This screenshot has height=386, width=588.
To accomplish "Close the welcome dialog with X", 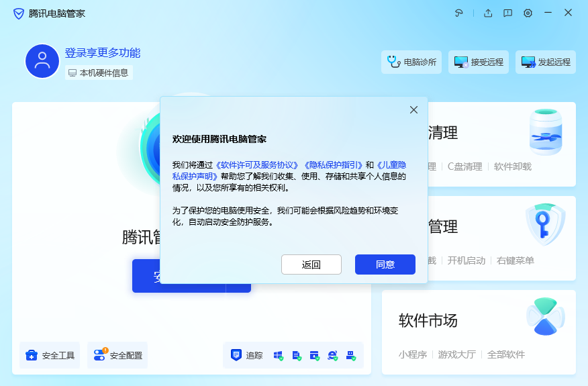I will pos(413,110).
